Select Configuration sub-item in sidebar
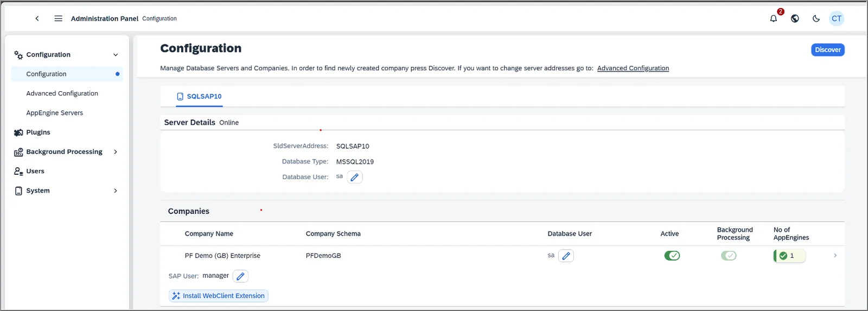The height and width of the screenshot is (311, 868). point(67,74)
